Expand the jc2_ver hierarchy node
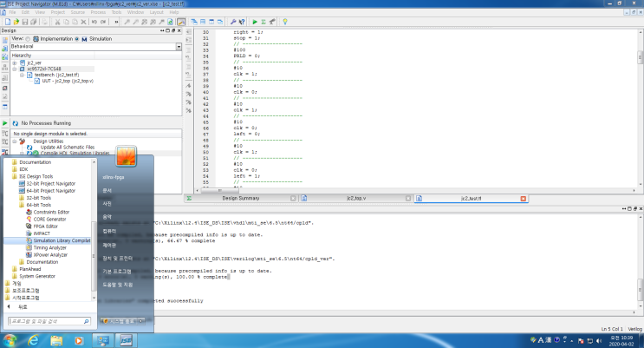This screenshot has width=644, height=348. [x=15, y=63]
